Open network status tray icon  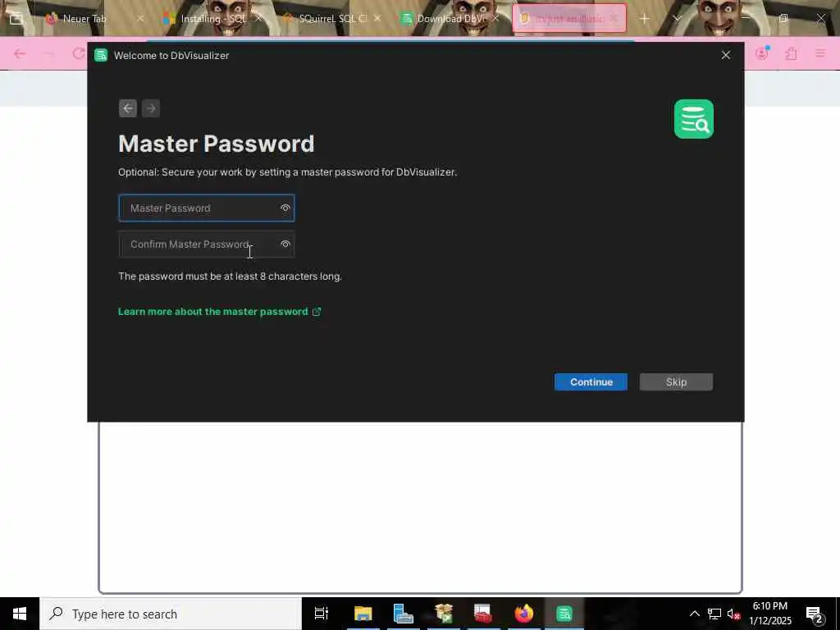point(714,614)
